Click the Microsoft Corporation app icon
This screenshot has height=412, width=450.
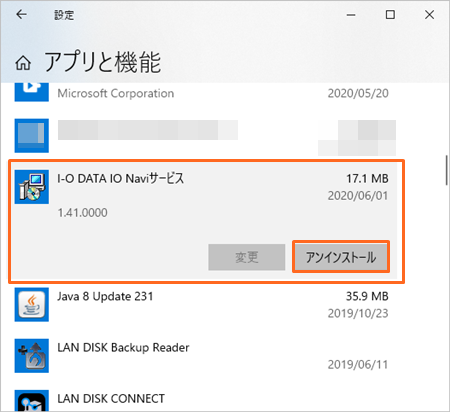click(32, 92)
